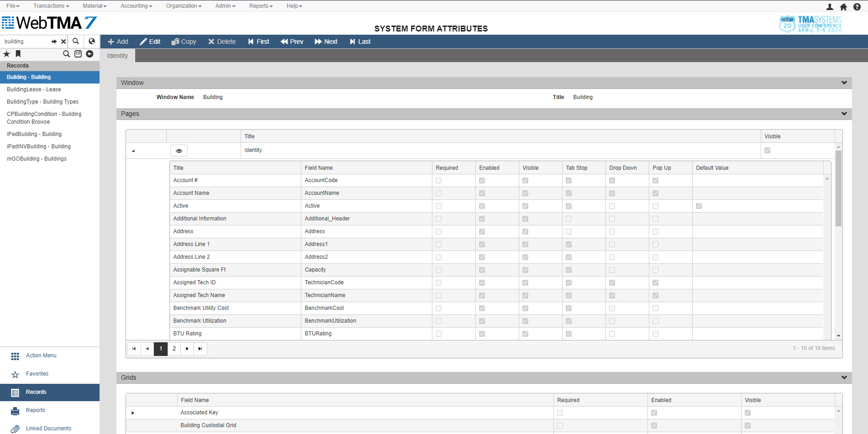
Task: Clear the building search with the X icon
Action: [x=63, y=41]
